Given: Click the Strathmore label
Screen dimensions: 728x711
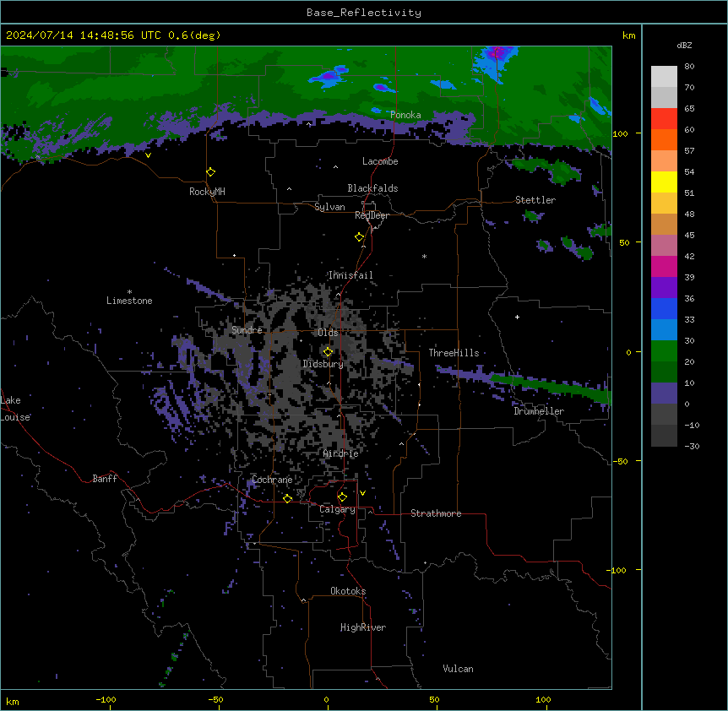Looking at the screenshot, I should coord(436,513).
